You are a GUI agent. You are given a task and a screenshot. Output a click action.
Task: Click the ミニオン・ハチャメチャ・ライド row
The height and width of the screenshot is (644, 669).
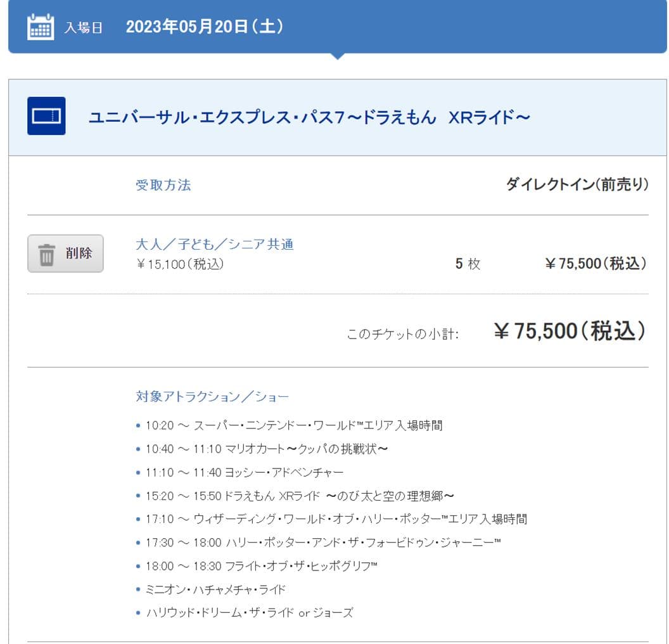pos(211,589)
